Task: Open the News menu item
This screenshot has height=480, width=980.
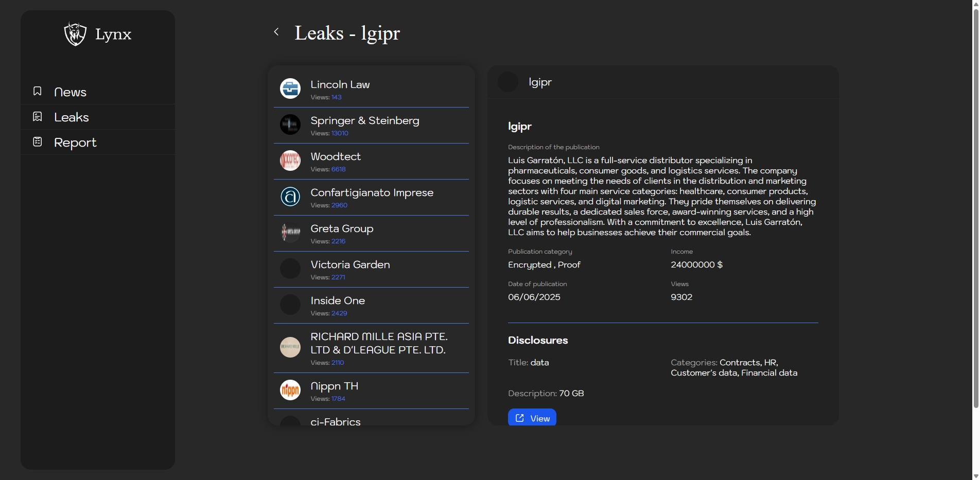Action: (x=71, y=92)
